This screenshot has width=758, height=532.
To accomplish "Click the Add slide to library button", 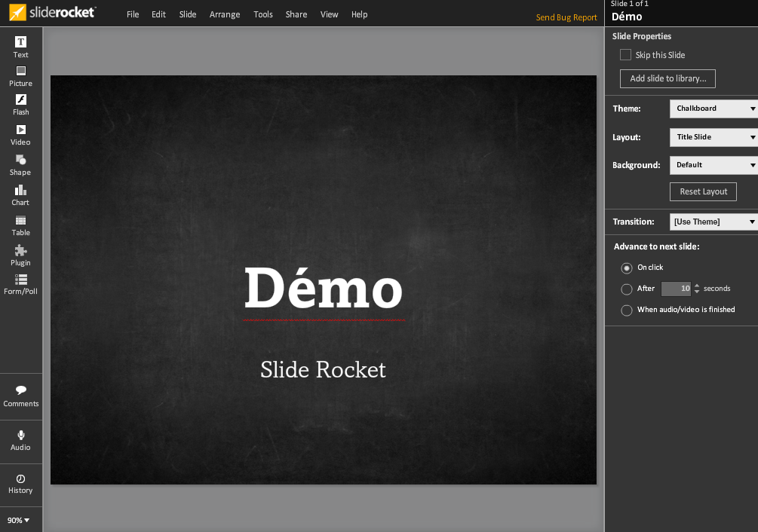I will click(667, 78).
